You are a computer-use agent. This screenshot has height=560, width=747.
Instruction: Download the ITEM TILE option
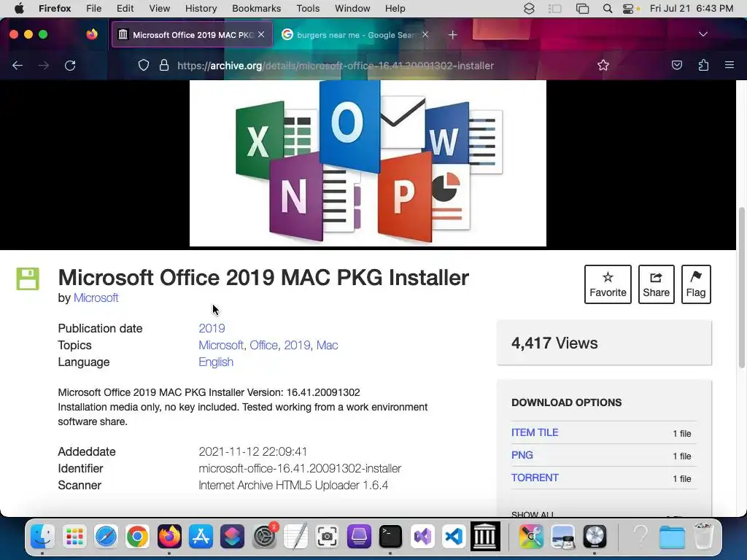tap(535, 432)
